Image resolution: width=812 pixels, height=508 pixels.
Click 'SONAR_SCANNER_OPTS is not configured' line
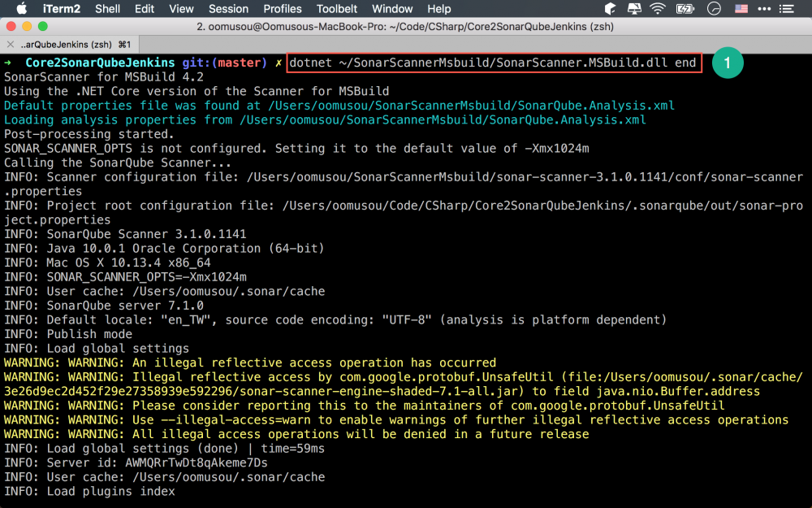[x=296, y=149]
